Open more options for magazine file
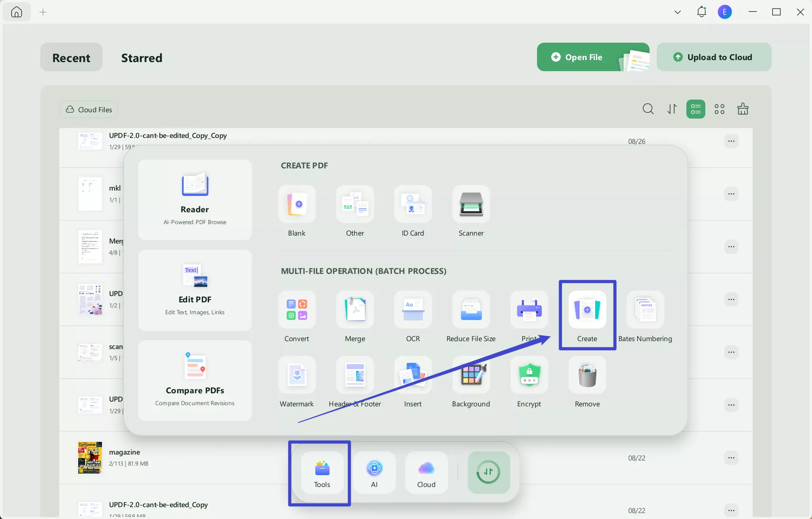Image resolution: width=812 pixels, height=519 pixels. (x=731, y=458)
